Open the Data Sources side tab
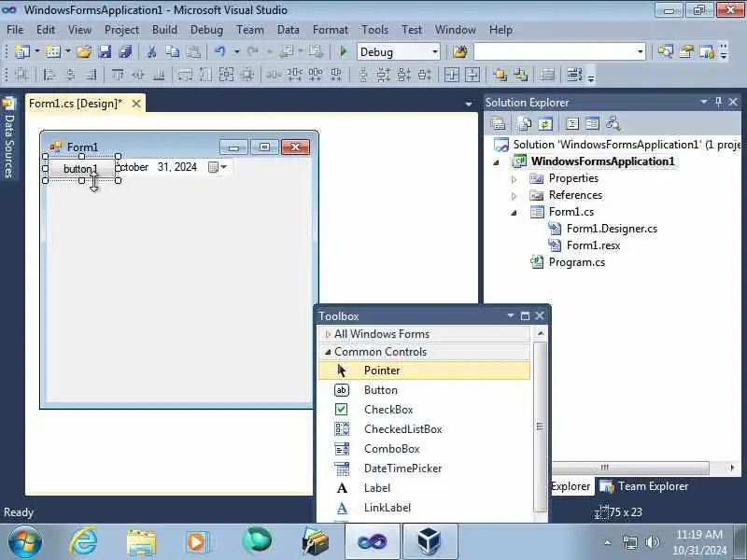 tap(8, 138)
